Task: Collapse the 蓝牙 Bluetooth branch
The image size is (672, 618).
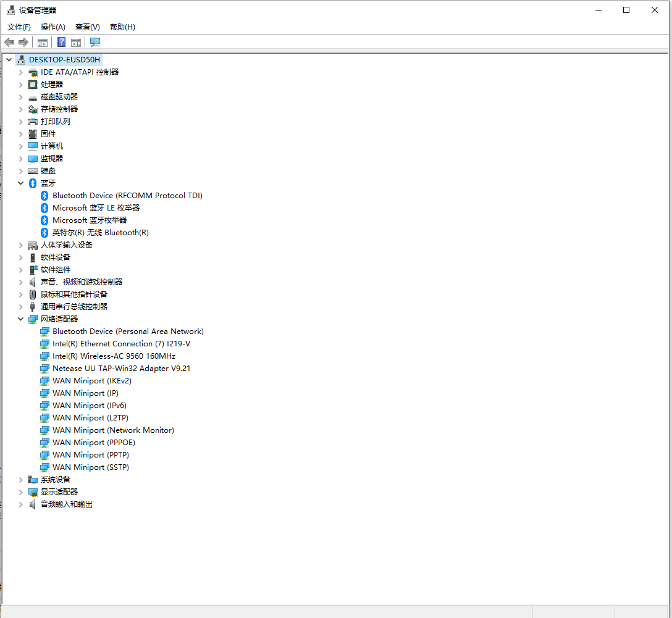Action: [20, 183]
